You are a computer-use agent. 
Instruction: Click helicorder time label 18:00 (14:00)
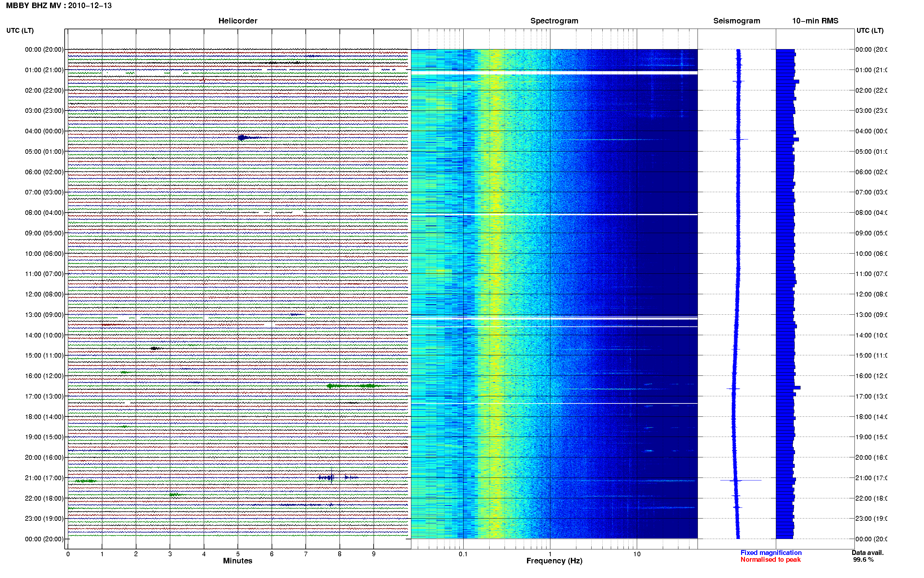pyautogui.click(x=44, y=417)
